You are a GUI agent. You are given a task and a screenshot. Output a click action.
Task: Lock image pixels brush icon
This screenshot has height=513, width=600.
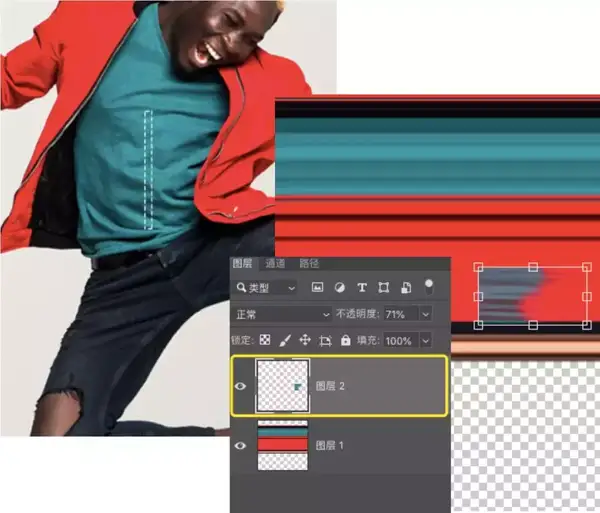click(285, 340)
